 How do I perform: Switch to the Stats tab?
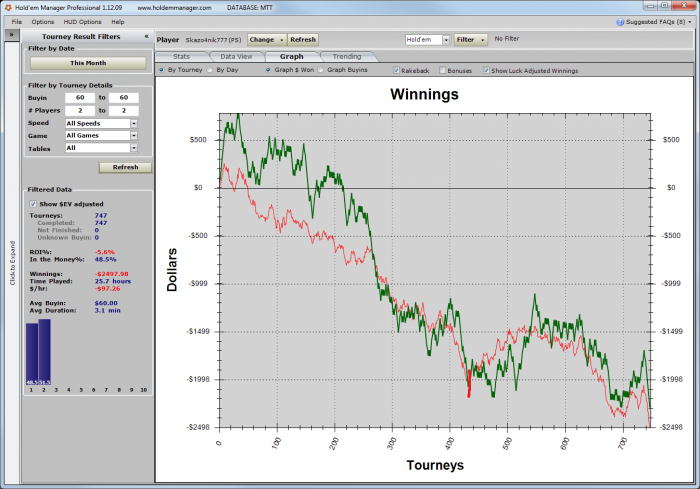(181, 57)
